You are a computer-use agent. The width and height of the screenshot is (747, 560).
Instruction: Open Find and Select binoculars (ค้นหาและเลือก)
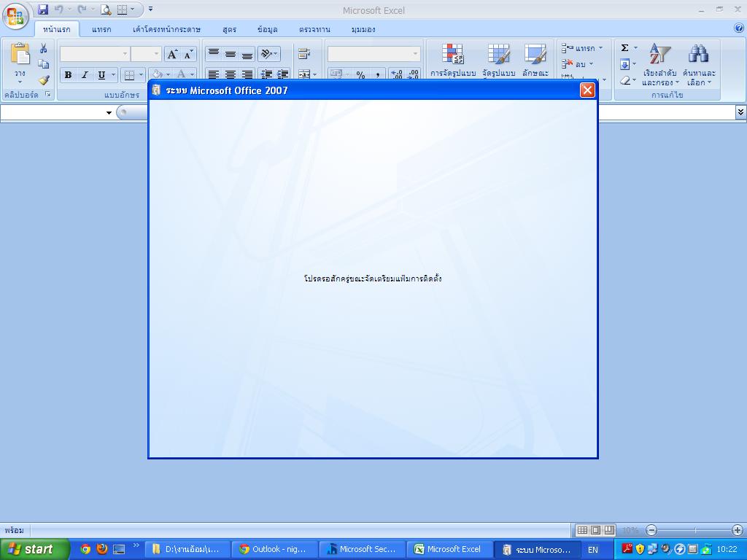699,64
